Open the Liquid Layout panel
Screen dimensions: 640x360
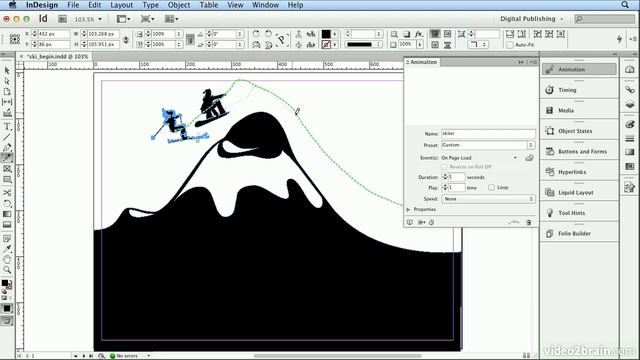click(x=579, y=192)
